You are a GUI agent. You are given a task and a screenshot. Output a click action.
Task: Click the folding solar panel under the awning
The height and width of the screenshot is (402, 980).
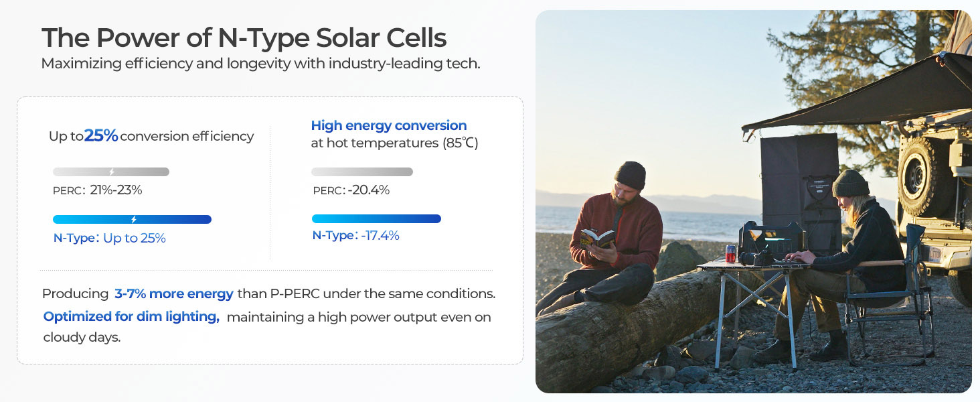[x=799, y=176]
